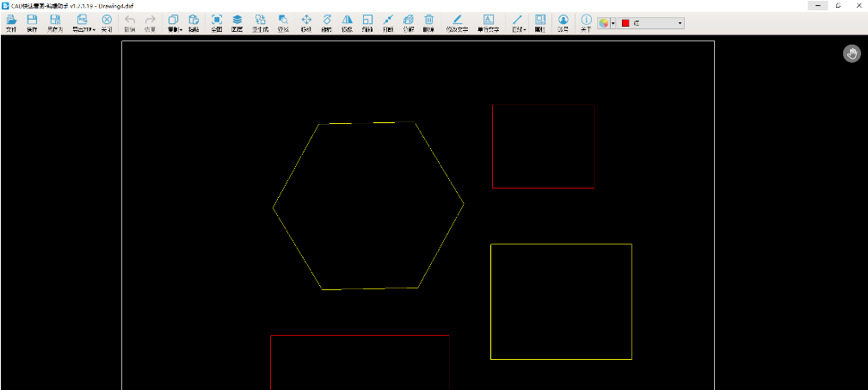Select the Mirror tool
Viewport: 868px width, 390px height.
click(347, 22)
